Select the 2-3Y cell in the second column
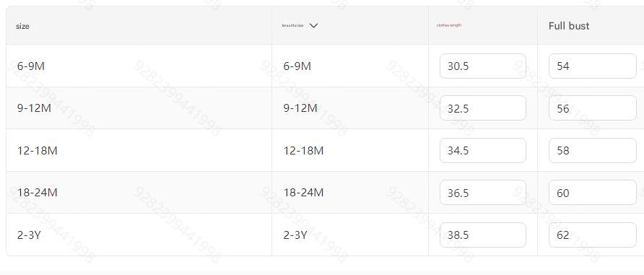644x275 pixels. [295, 235]
